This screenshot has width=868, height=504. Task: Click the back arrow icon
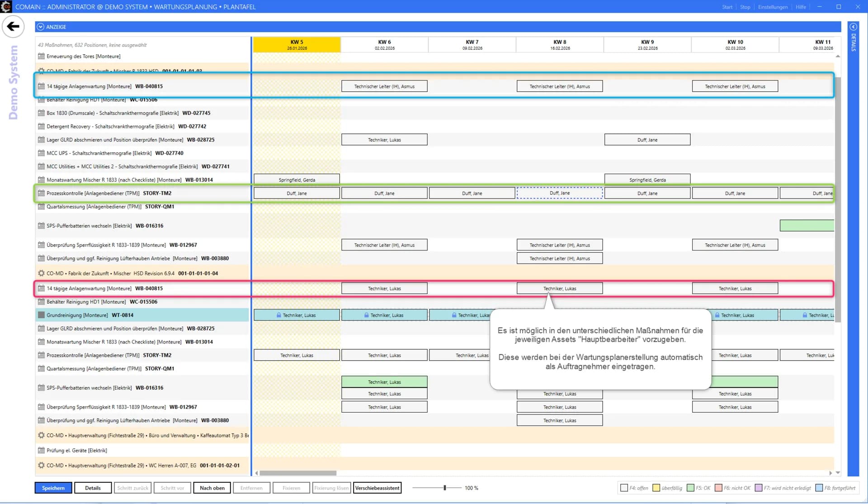(13, 26)
